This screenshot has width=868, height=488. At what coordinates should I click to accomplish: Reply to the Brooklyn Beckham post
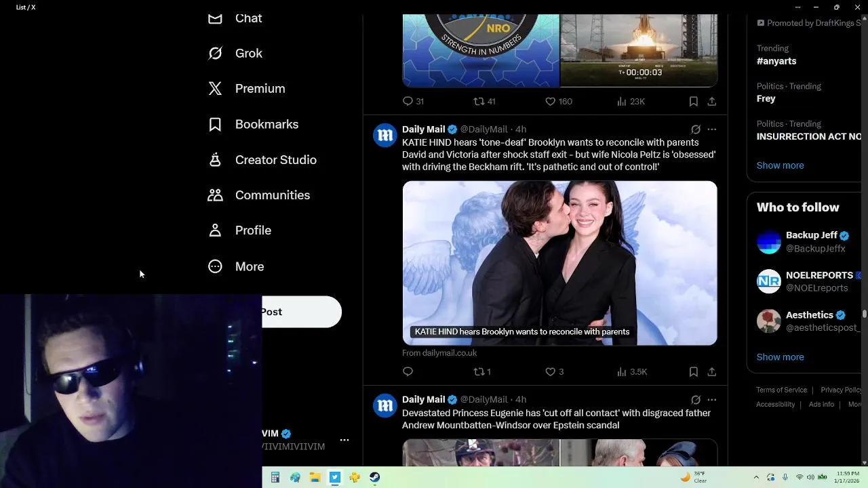[408, 371]
